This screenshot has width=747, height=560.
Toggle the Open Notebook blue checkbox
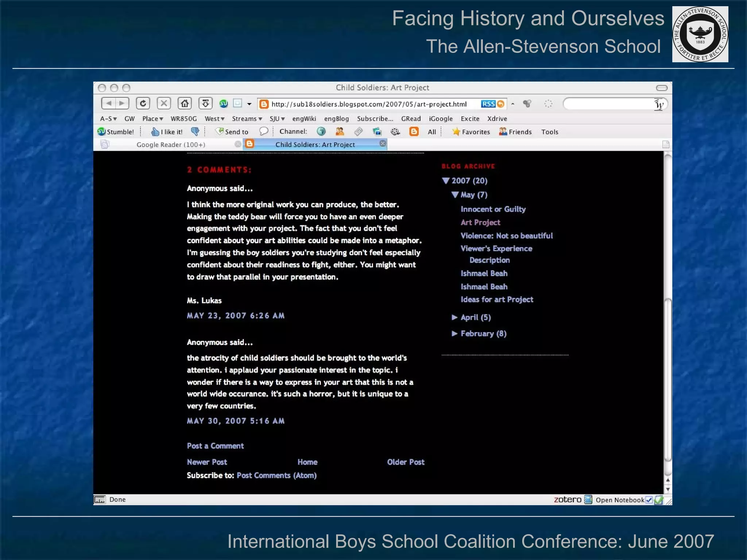coord(649,500)
